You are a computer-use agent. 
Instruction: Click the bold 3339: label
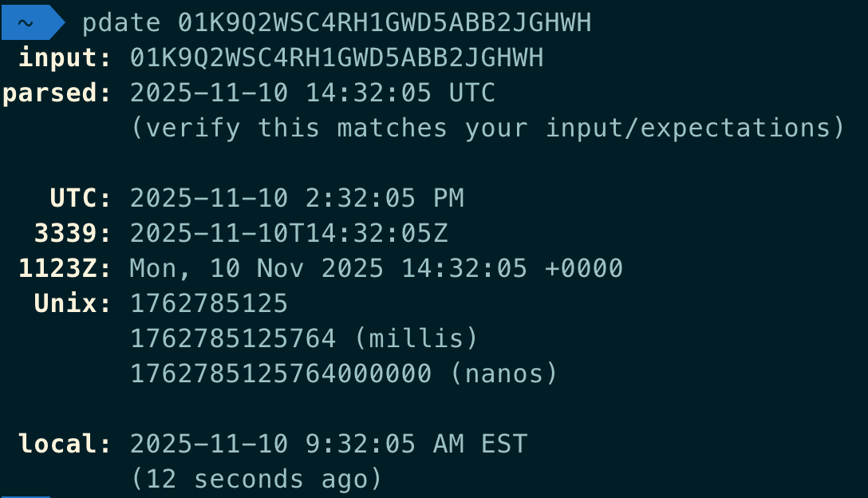[73, 233]
